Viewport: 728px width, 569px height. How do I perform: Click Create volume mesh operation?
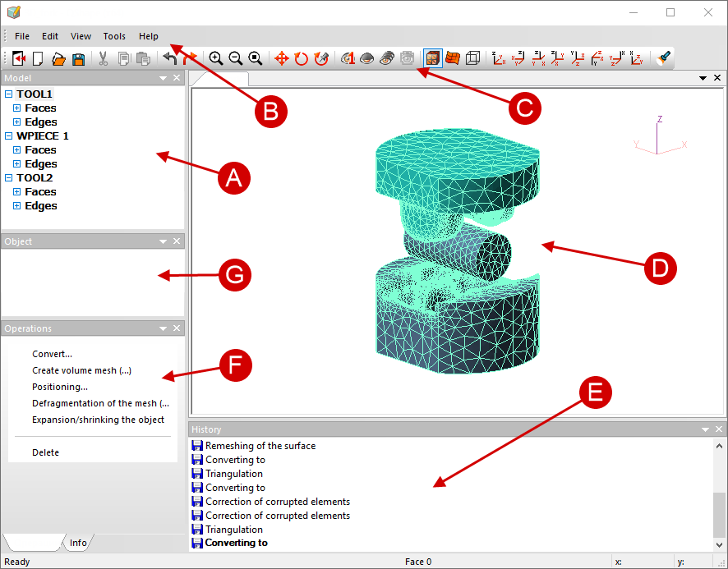coord(81,370)
